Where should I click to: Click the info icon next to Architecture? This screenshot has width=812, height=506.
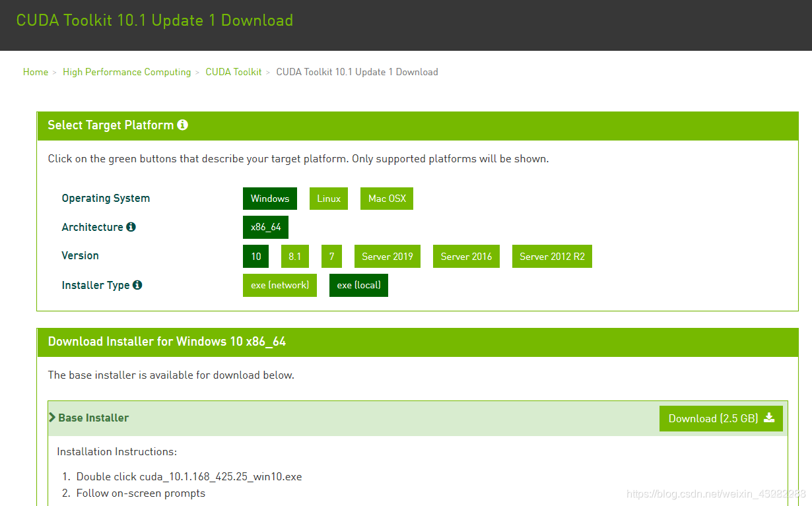click(131, 227)
